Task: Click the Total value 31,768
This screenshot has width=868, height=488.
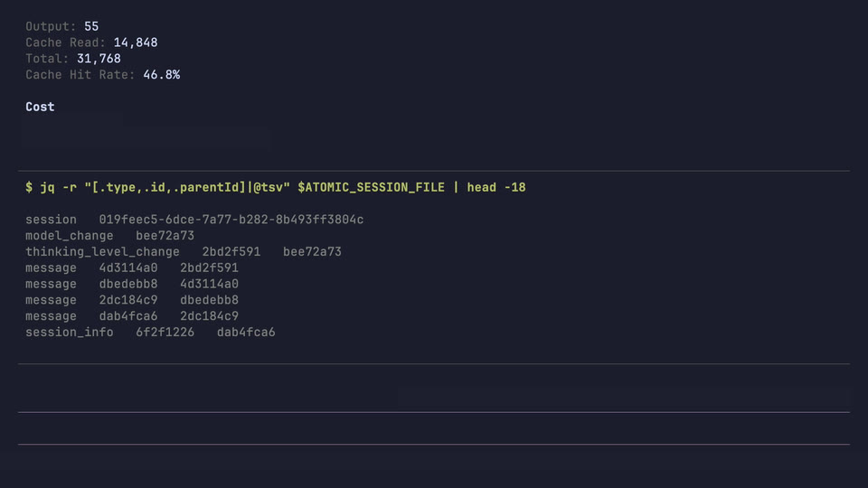Action: (x=99, y=59)
